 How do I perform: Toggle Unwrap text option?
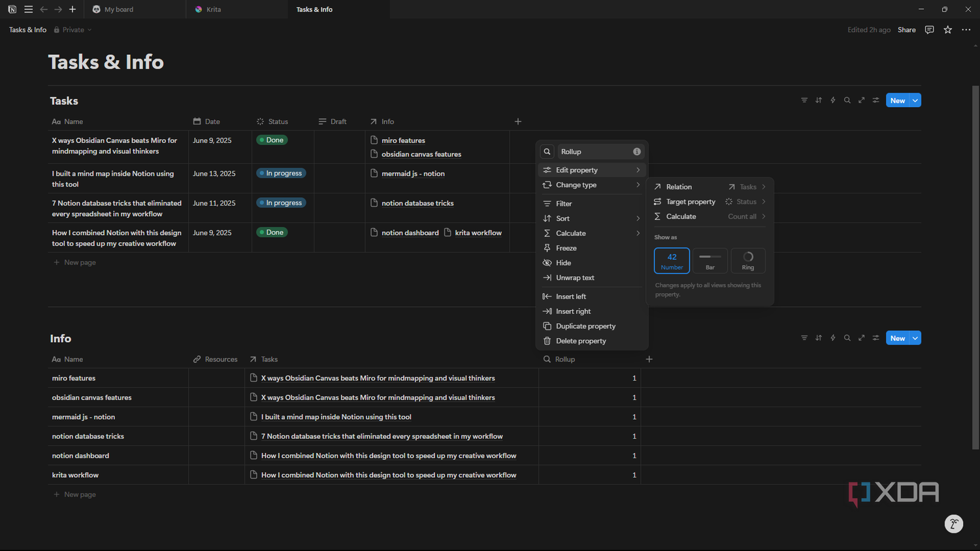coord(592,277)
